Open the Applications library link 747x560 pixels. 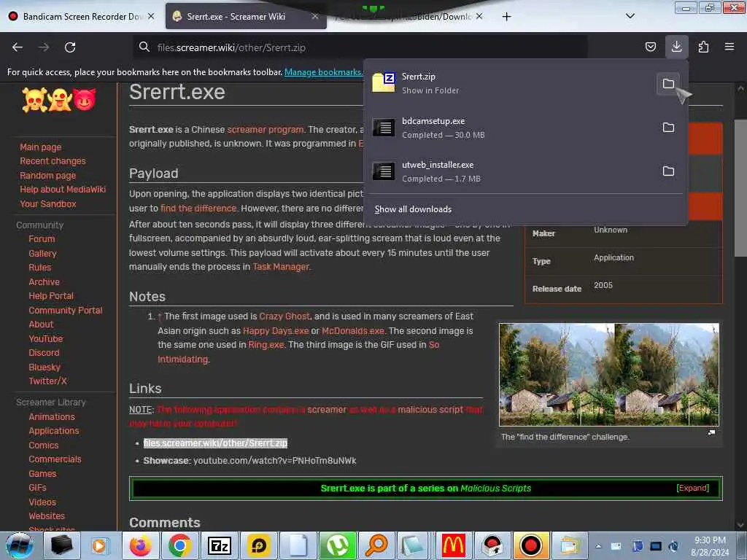[54, 431]
